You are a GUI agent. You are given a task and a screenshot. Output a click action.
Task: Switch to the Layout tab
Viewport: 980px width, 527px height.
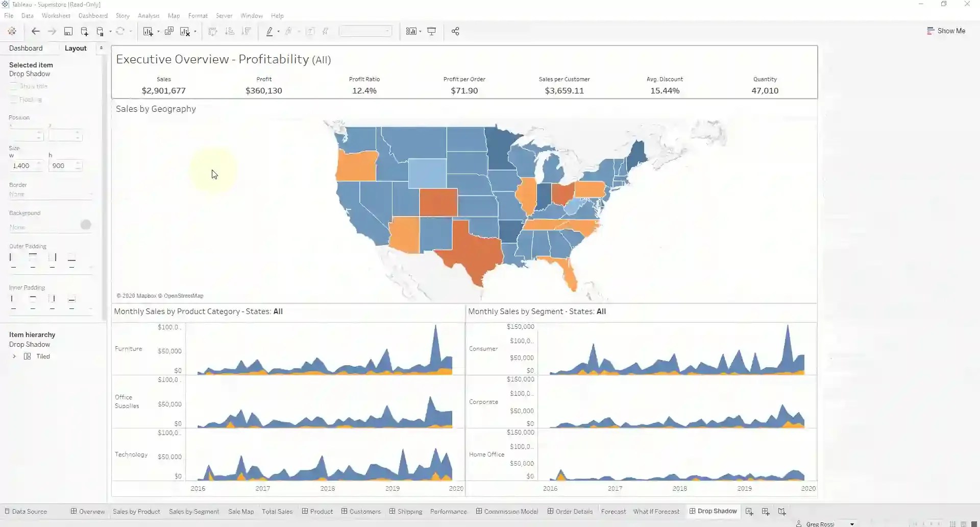[76, 48]
